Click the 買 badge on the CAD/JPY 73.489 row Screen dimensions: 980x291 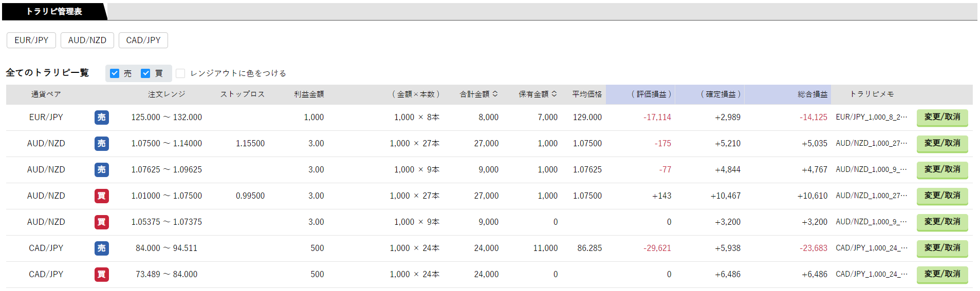(x=102, y=275)
